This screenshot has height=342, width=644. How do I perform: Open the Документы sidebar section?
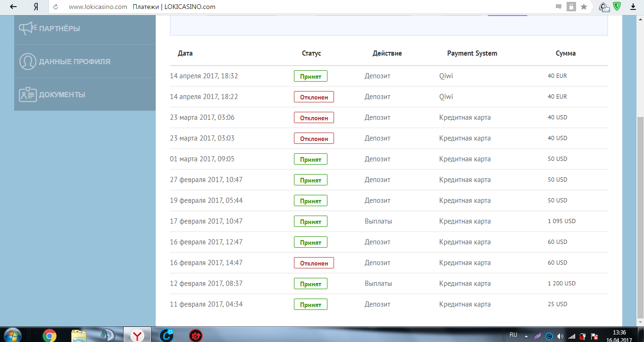click(85, 94)
